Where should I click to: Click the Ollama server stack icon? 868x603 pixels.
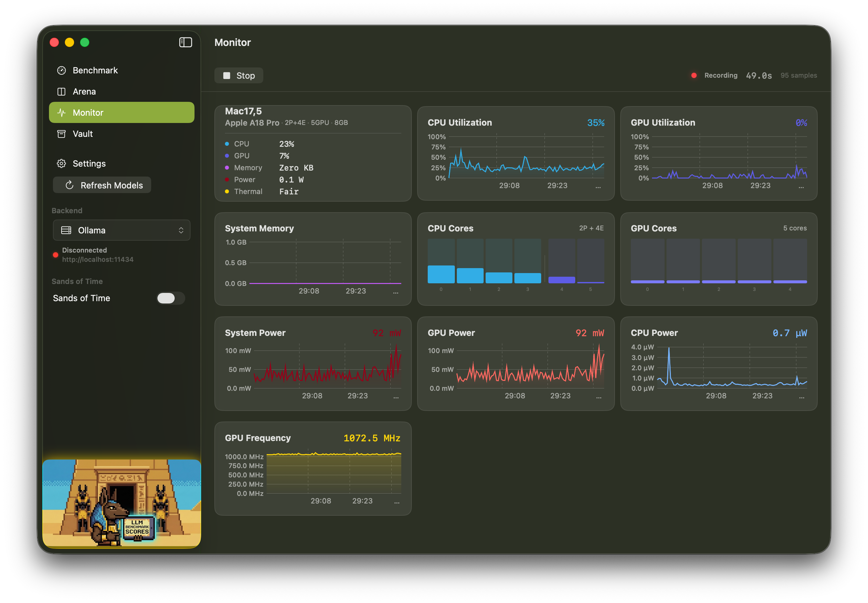pyautogui.click(x=66, y=230)
